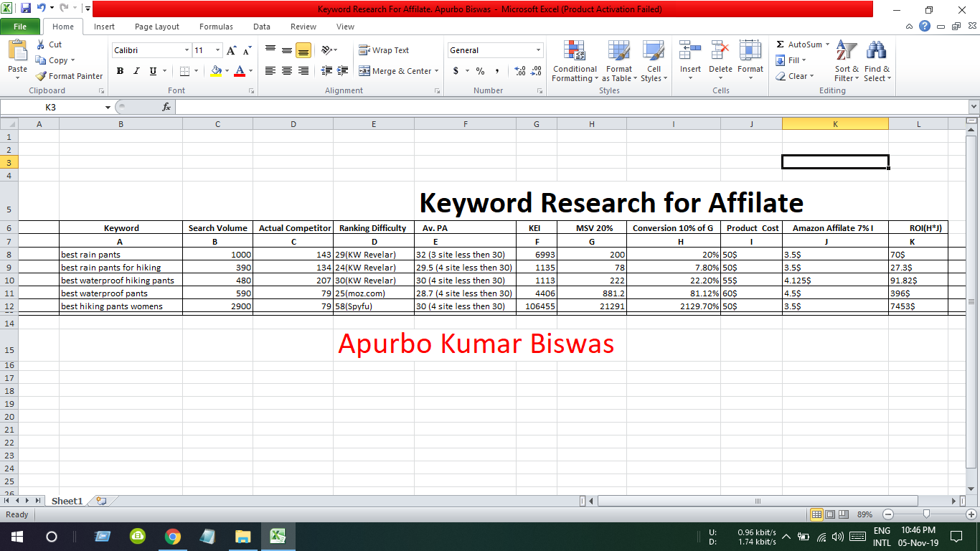Click the Save icon in quick access toolbar
This screenshot has height=551, width=980.
(26, 9)
